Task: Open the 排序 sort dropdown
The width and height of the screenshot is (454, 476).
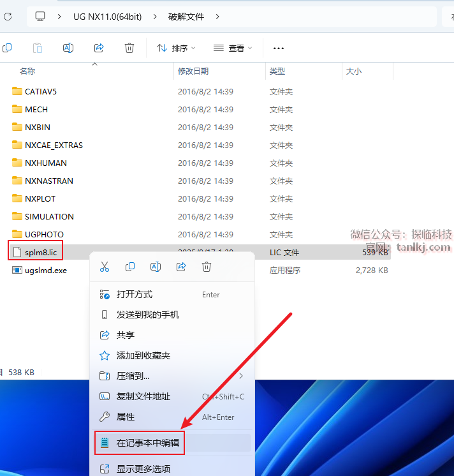Action: (176, 48)
